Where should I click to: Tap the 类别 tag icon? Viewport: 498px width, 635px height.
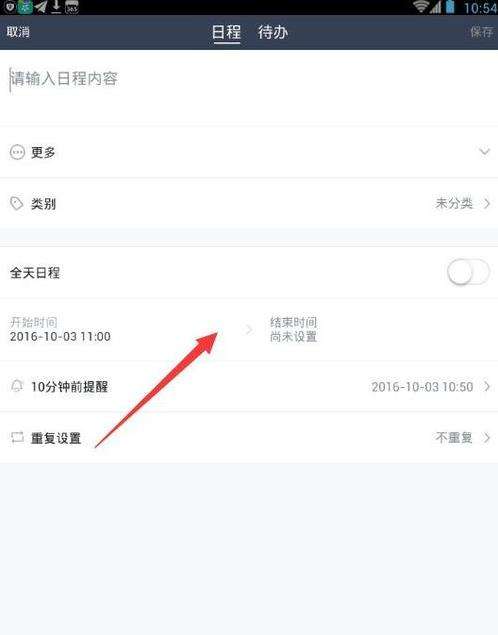(17, 203)
